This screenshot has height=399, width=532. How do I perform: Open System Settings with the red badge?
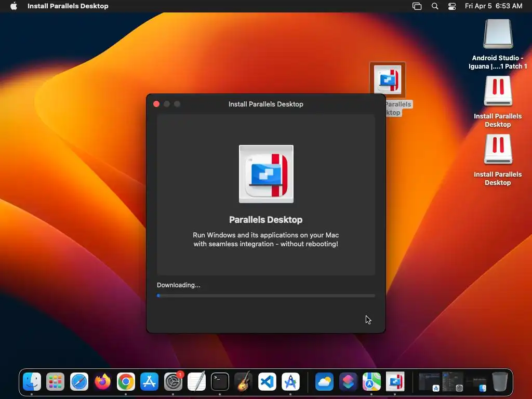click(x=173, y=382)
